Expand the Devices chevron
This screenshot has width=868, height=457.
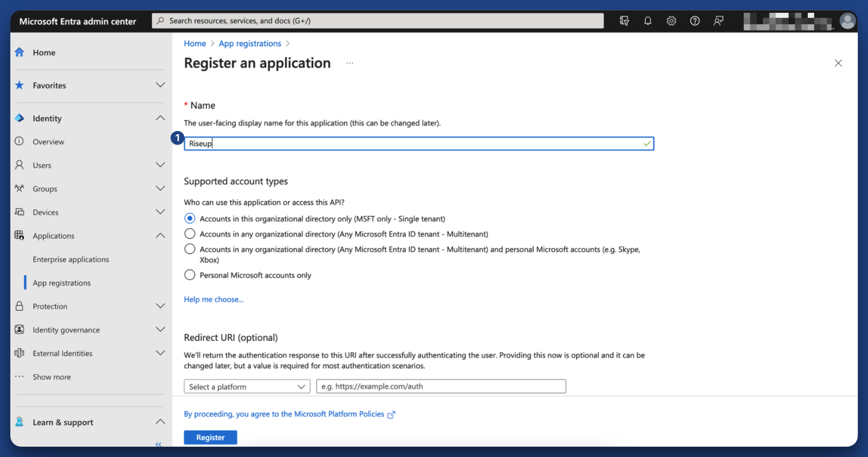160,212
